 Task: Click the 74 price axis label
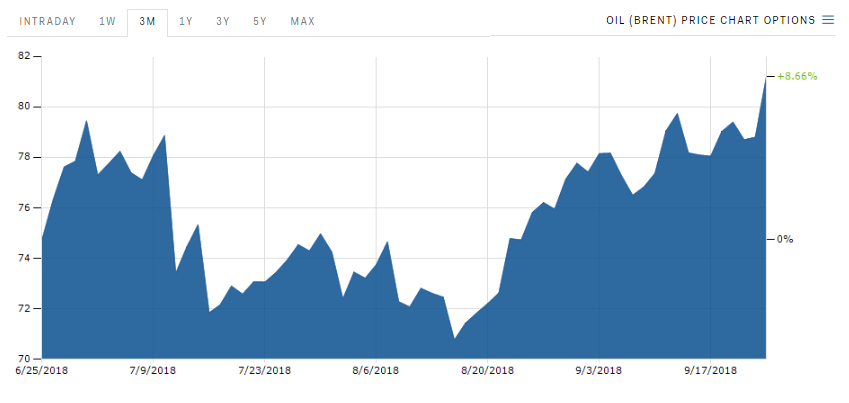23,258
